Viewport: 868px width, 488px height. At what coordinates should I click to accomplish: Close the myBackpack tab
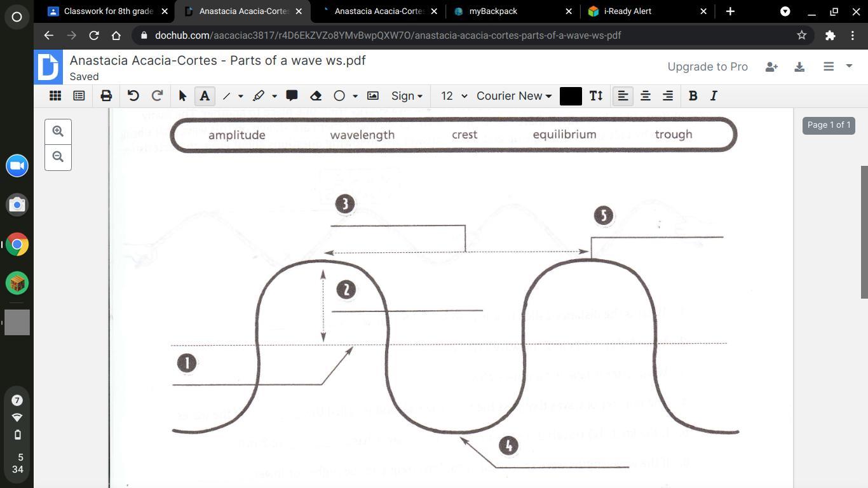(x=569, y=11)
